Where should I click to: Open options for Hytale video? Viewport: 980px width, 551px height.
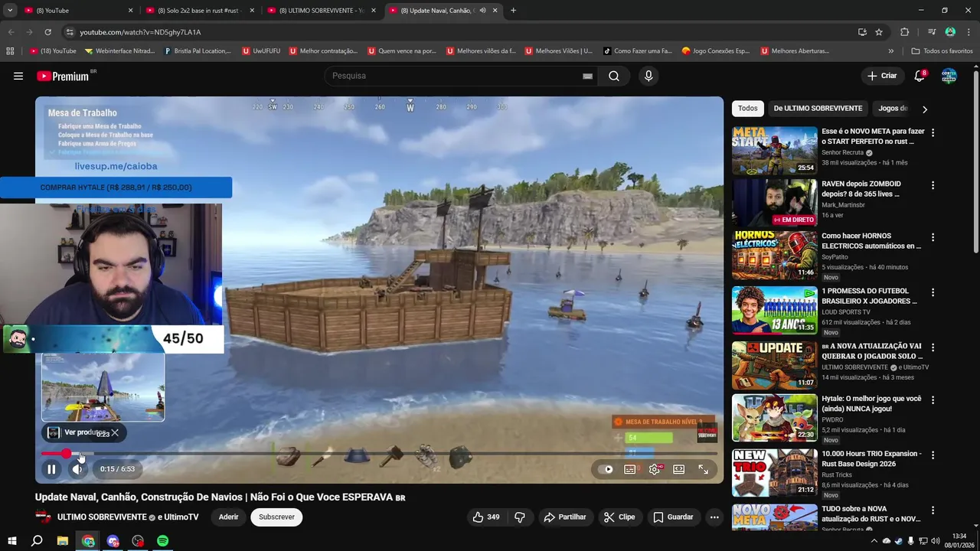point(933,400)
